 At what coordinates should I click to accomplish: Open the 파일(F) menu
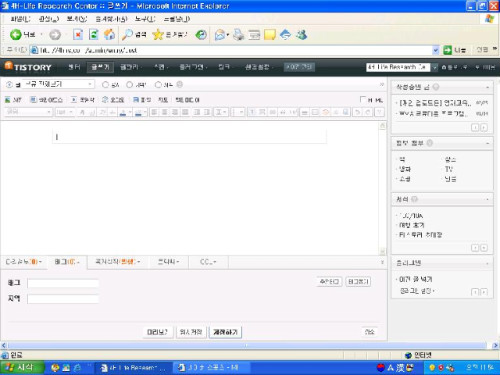(20, 19)
